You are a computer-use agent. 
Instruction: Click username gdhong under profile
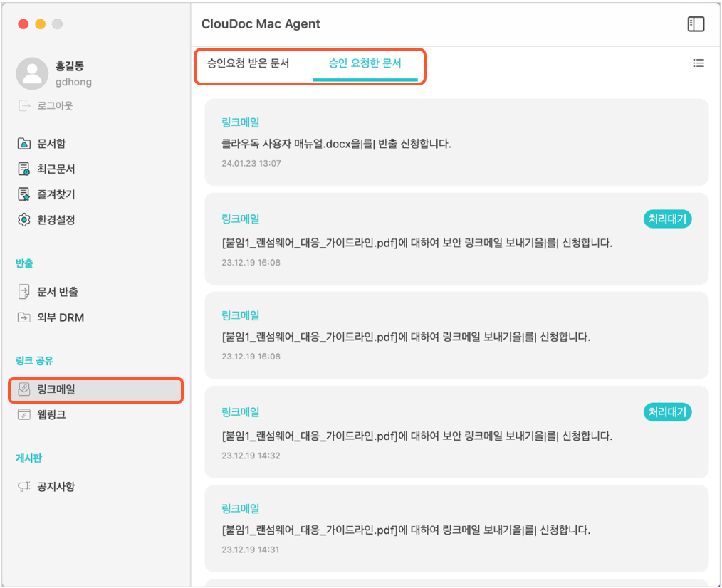pyautogui.click(x=73, y=82)
